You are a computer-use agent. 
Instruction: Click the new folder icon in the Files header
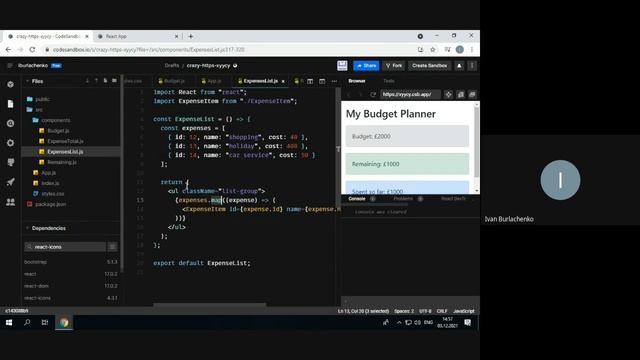114,81
